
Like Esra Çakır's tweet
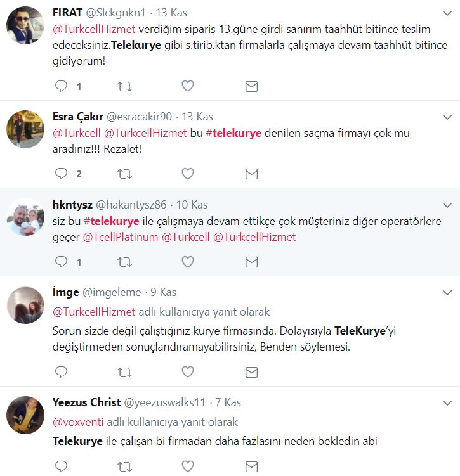point(188,174)
